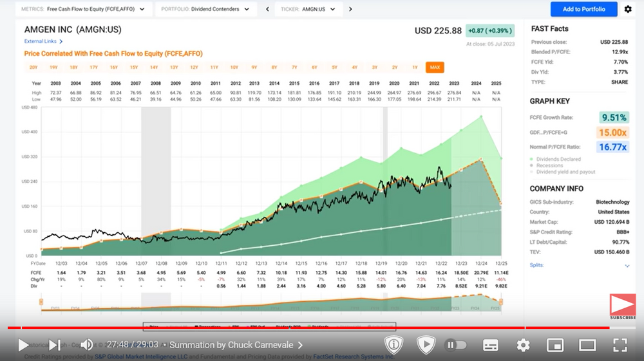Click the 2025 dividend estimate 9.82E
This screenshot has width=644, height=361.
pyautogui.click(x=501, y=286)
